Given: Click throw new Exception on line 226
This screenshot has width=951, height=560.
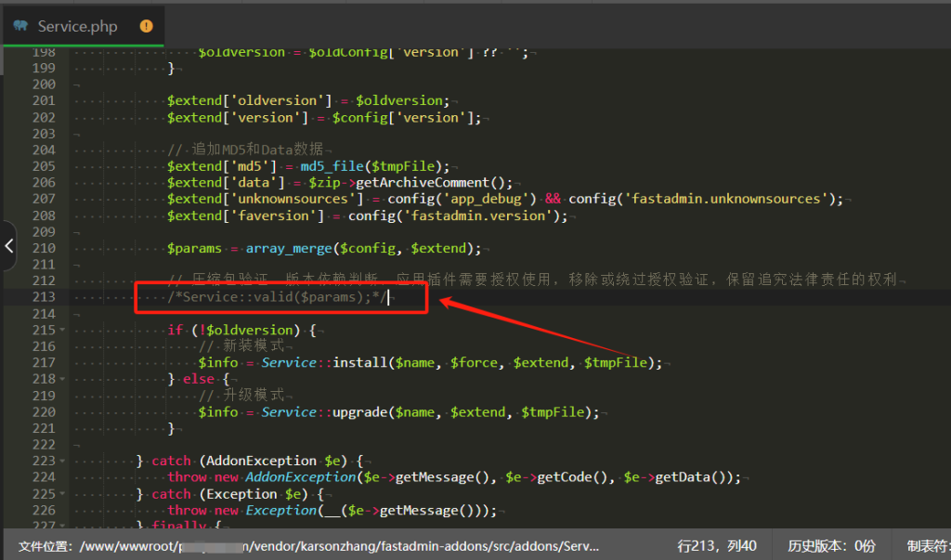Looking at the screenshot, I should click(242, 510).
